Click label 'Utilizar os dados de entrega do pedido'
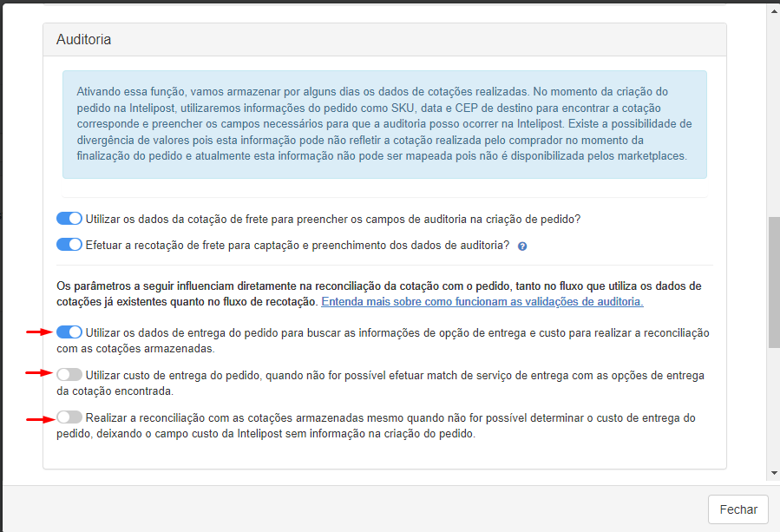The image size is (780, 532). tap(383, 340)
